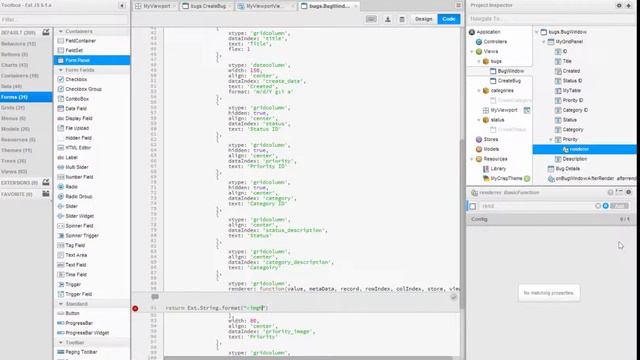Select the Multi Slider component in toolbox
This screenshot has width=640, height=360.
[x=92, y=167]
